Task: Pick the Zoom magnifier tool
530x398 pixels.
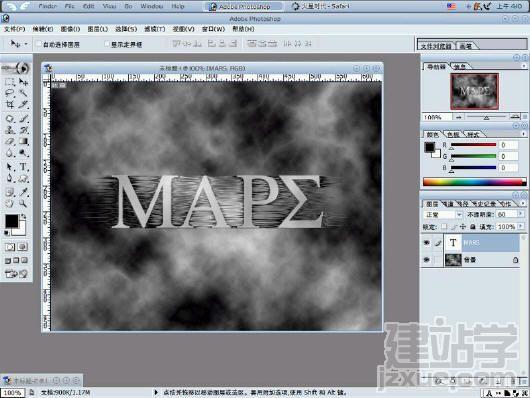Action: [x=23, y=204]
